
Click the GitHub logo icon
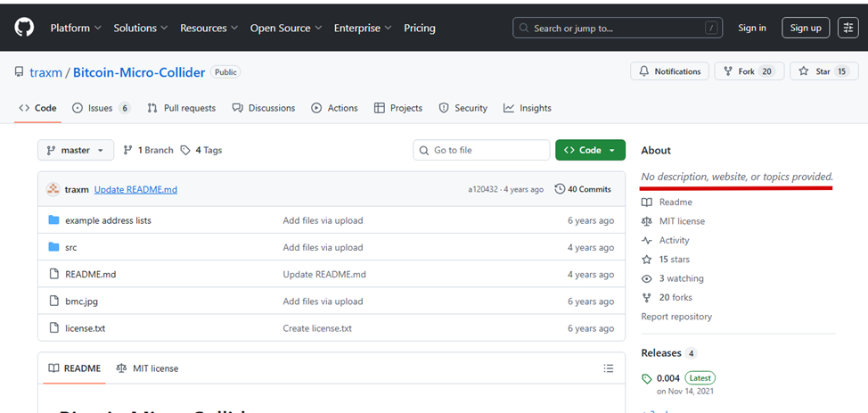tap(24, 28)
